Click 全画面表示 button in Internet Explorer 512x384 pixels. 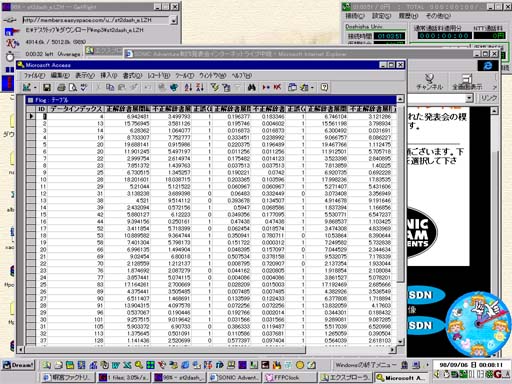tap(467, 82)
